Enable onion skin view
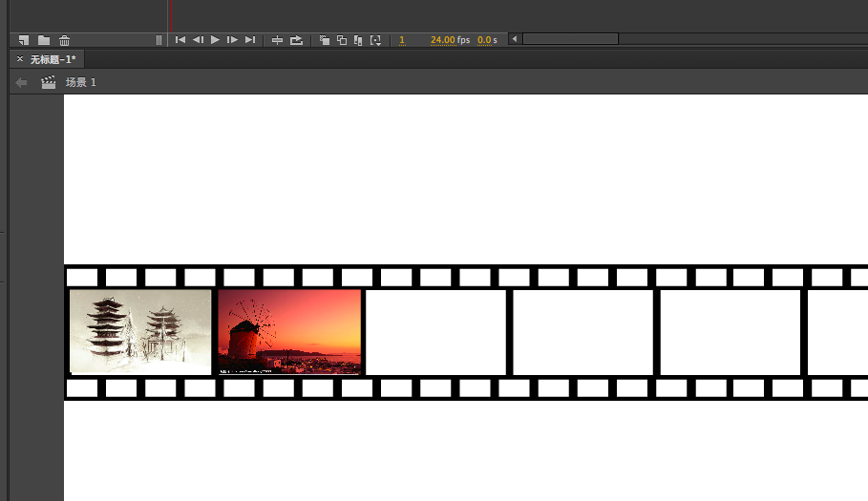This screenshot has width=868, height=501. [325, 40]
